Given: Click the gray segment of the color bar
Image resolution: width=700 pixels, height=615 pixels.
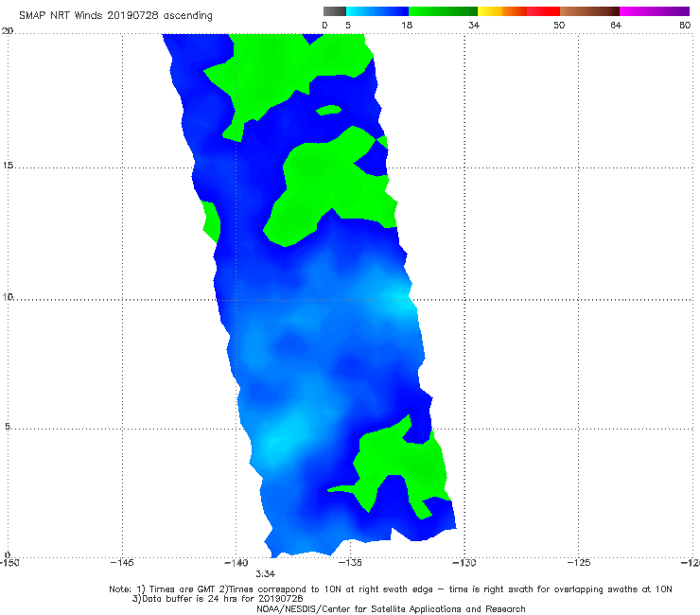Looking at the screenshot, I should (335, 11).
